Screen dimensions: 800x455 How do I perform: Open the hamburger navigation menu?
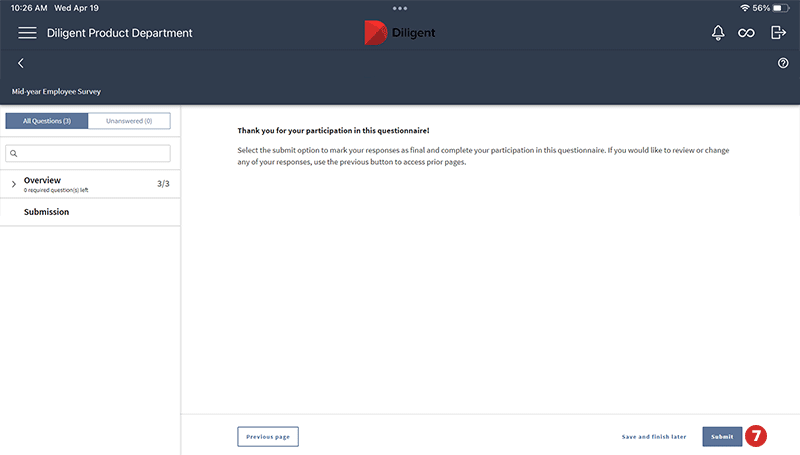coord(27,33)
